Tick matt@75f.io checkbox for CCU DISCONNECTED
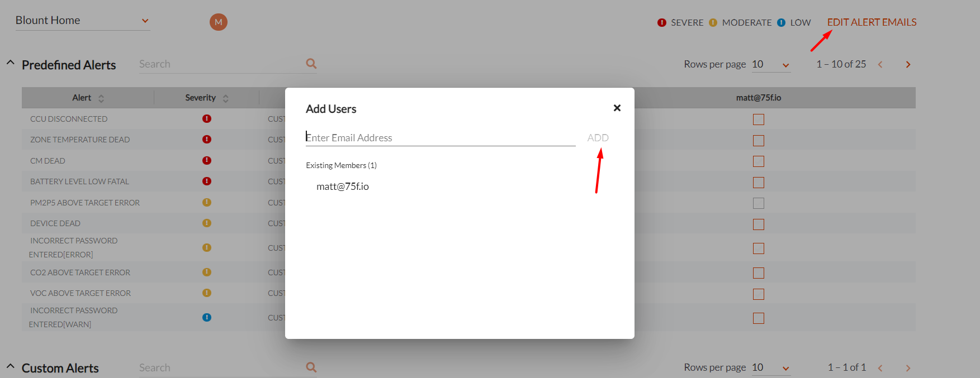 pyautogui.click(x=759, y=119)
